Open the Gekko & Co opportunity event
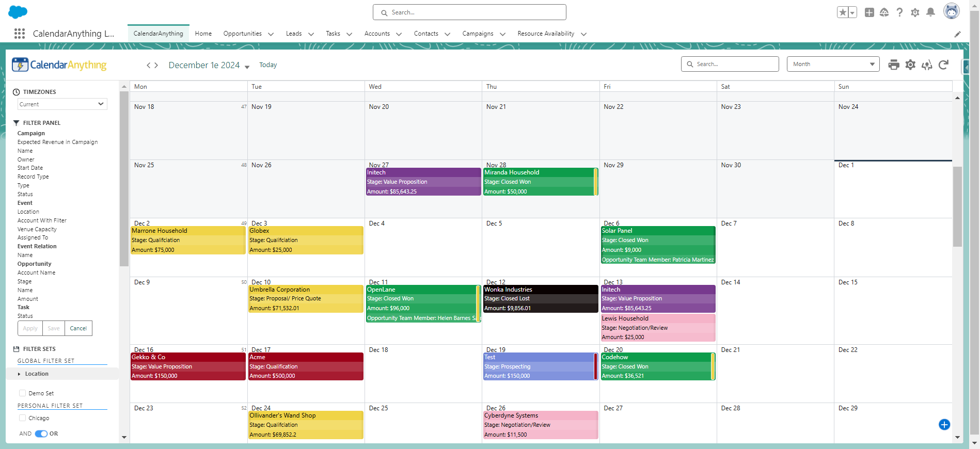980x449 pixels. 188,366
